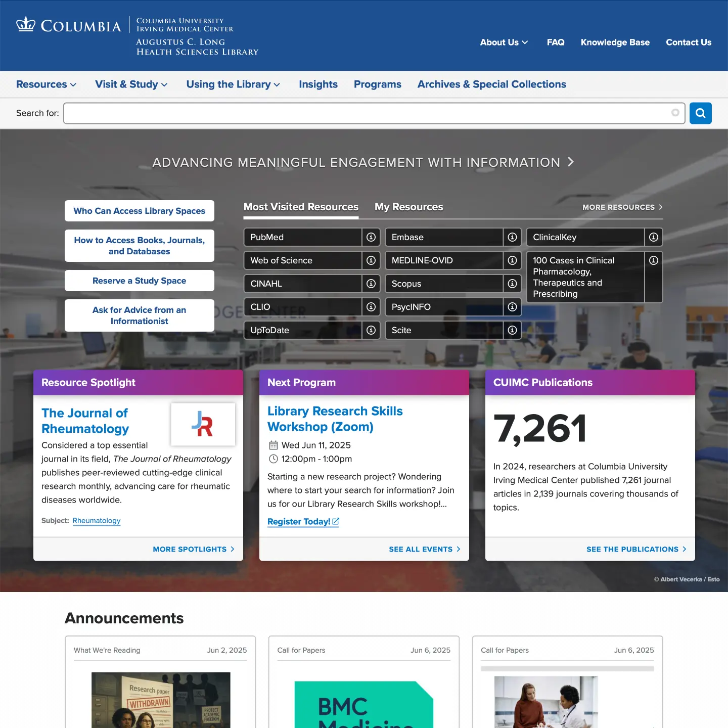Open the CLIO resource
Viewport: 728px width, 728px height.
[303, 307]
